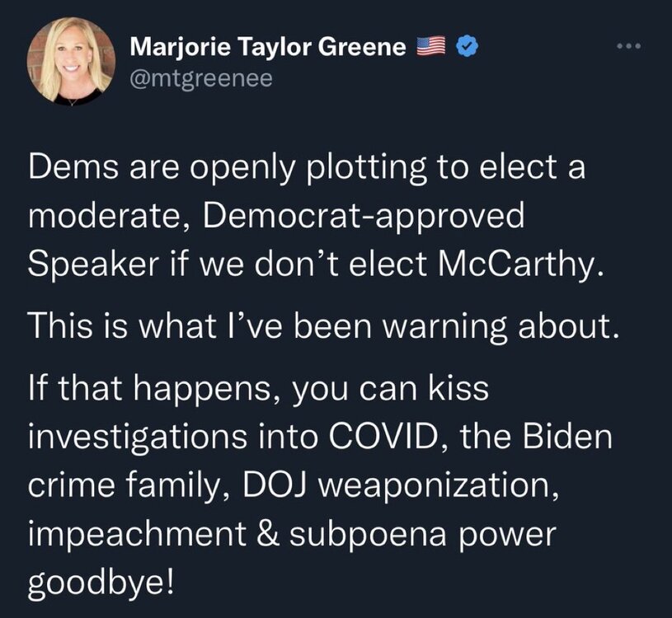Click the word "subpoena" in the tweet
The height and width of the screenshot is (618, 672).
point(368,534)
